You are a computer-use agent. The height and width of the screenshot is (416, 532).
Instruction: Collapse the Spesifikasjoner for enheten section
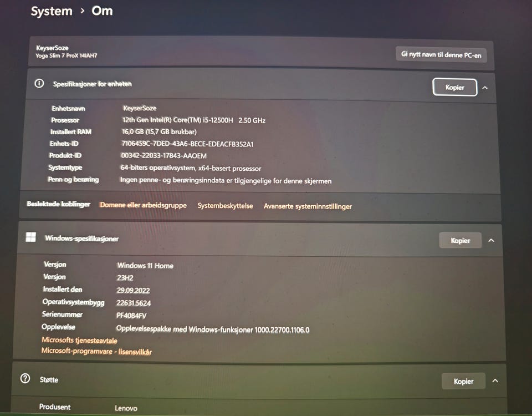[485, 88]
